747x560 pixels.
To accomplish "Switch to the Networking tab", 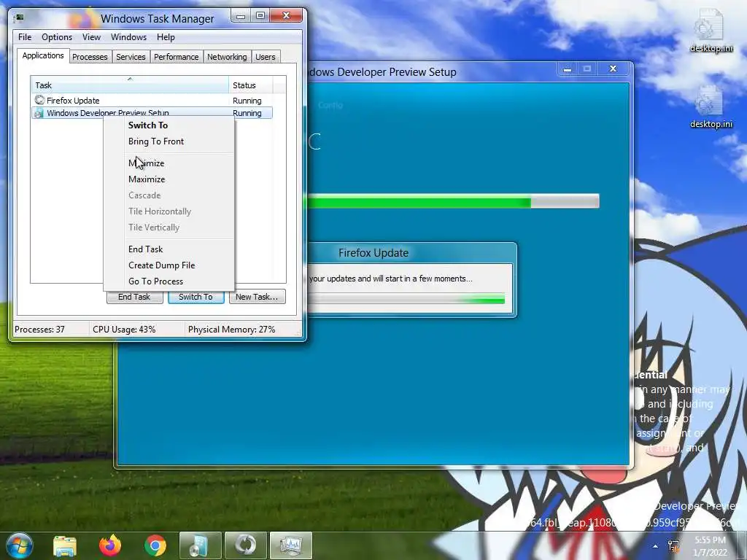I will [x=228, y=57].
